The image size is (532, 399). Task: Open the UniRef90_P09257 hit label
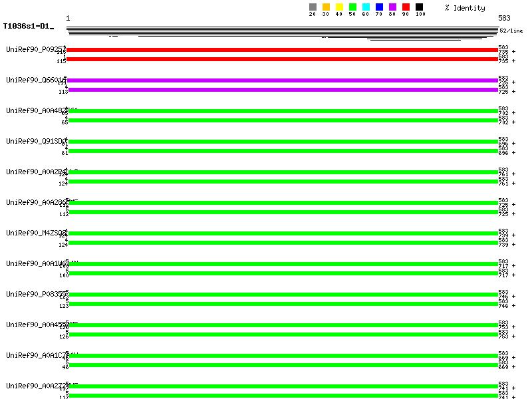(35, 49)
